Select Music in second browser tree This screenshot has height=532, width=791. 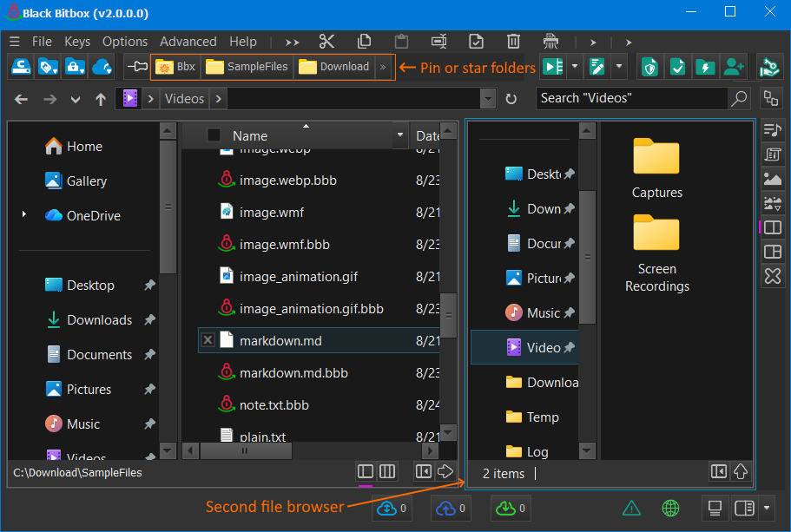[534, 313]
